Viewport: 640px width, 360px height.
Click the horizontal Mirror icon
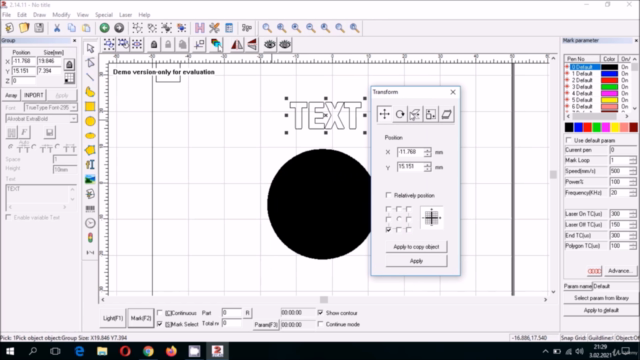coord(237,44)
